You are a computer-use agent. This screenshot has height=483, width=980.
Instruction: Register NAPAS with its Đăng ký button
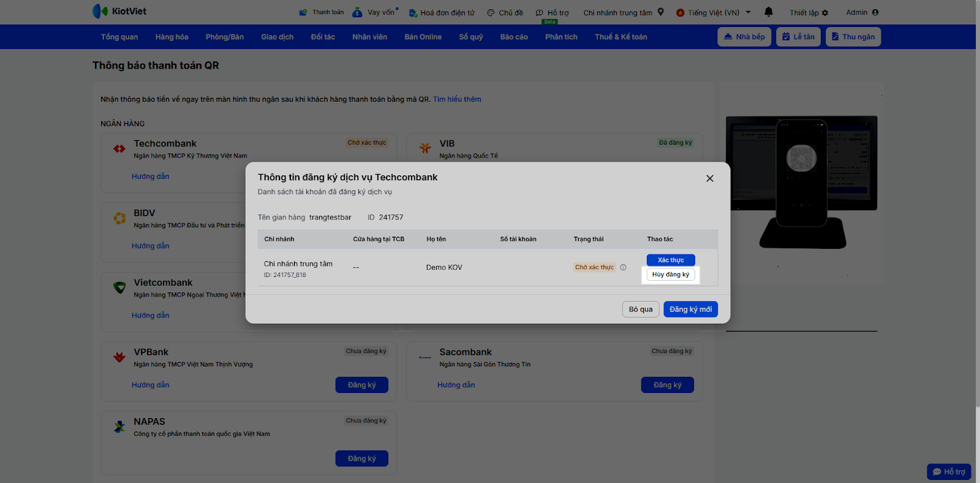tap(362, 458)
